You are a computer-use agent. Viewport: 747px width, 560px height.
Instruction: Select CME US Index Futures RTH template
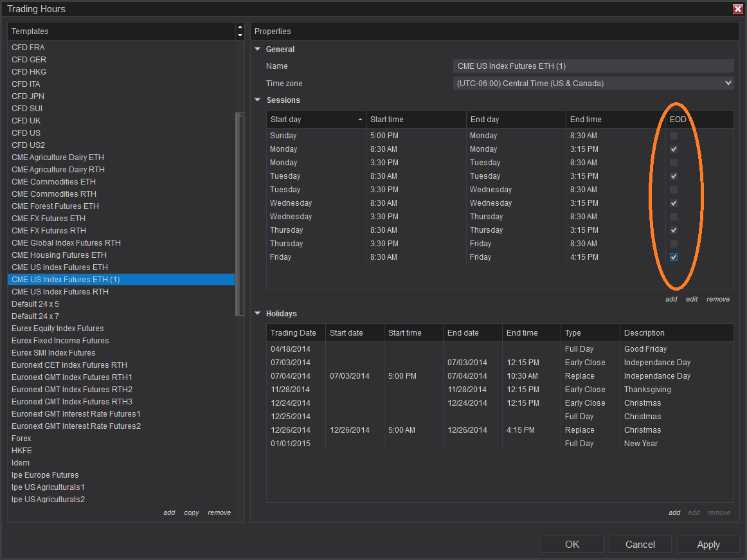[60, 292]
